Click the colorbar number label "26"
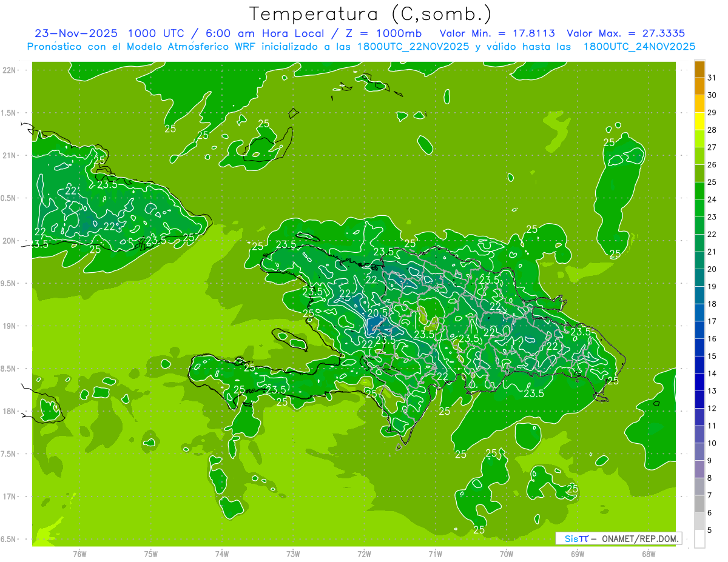This screenshot has width=728, height=562. click(x=712, y=165)
